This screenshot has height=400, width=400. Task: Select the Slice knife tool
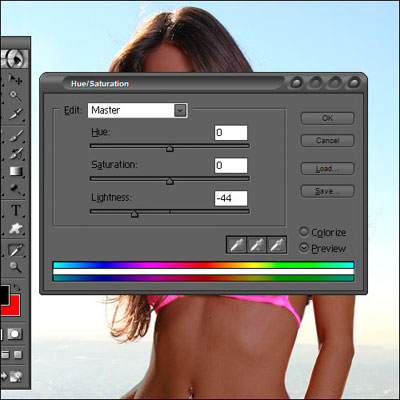tap(16, 114)
